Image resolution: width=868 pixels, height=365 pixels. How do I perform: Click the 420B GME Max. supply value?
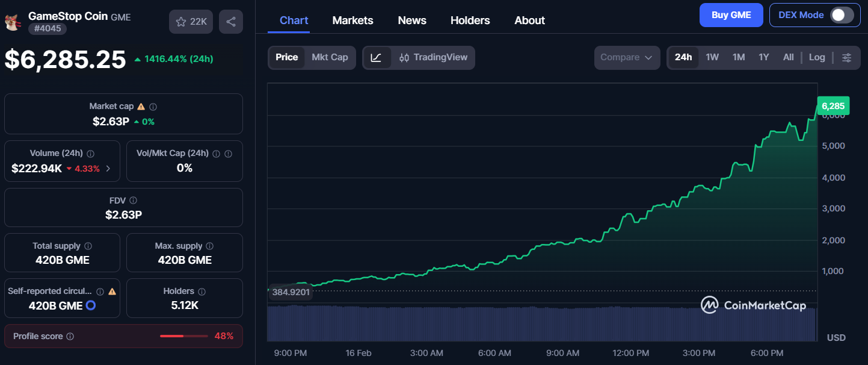pos(185,260)
